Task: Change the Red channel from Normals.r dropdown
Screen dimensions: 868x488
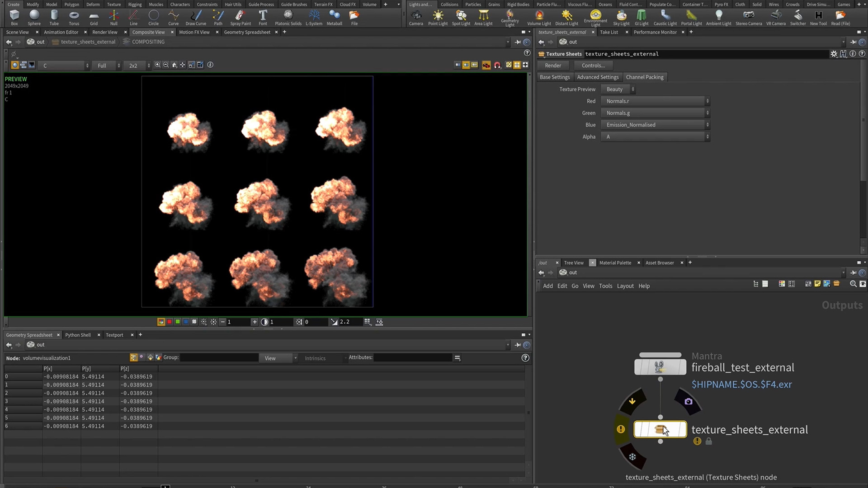Action: click(x=656, y=101)
